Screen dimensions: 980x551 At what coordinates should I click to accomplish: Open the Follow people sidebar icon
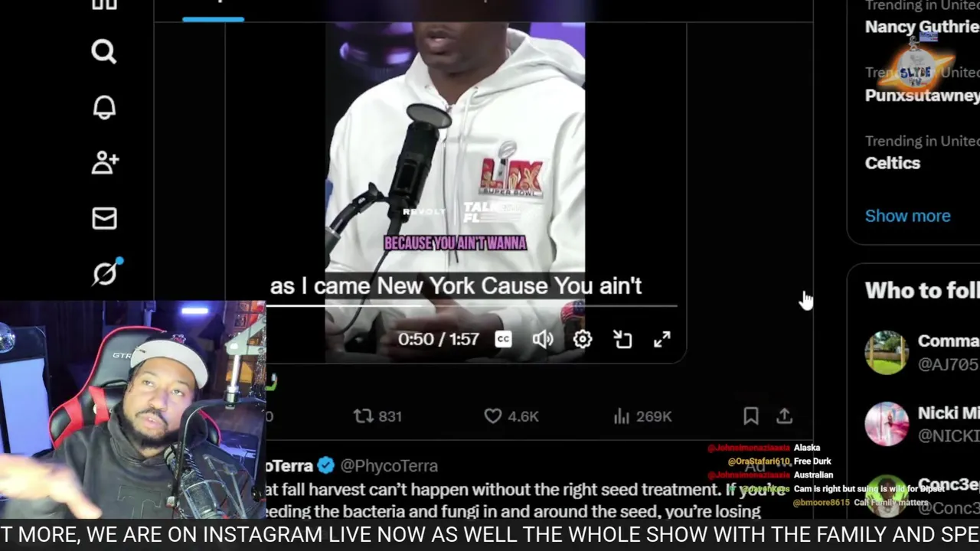click(x=105, y=162)
